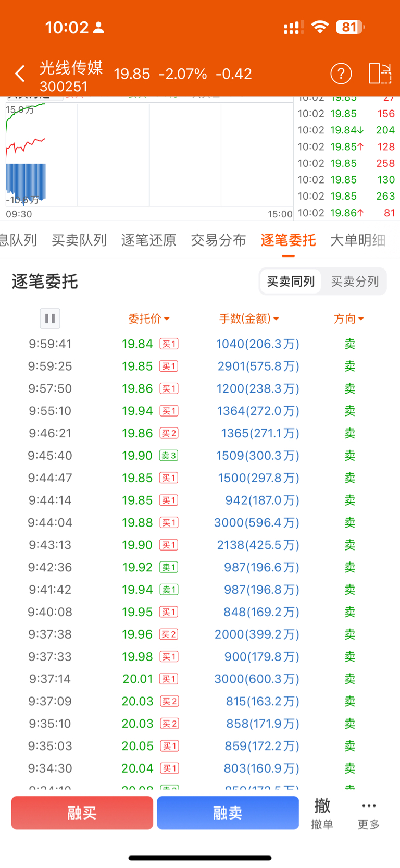Tap the cellular signal icon in status bar
Image resolution: width=400 pixels, height=868 pixels.
[x=294, y=27]
